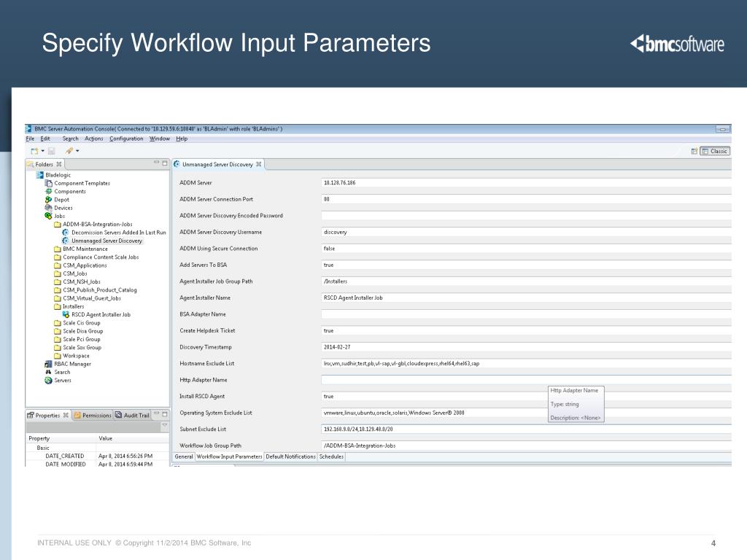Click the Properties tab icon
This screenshot has width=747, height=560.
point(31,415)
